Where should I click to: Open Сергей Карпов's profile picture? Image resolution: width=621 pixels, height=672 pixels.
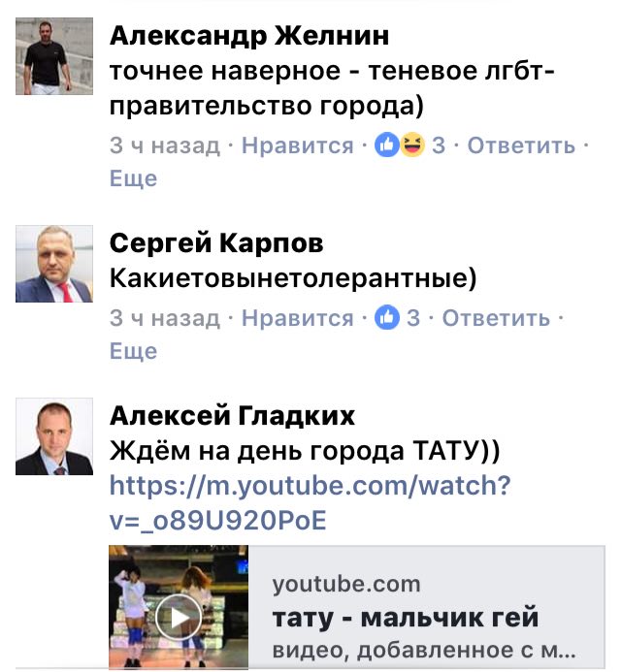(x=54, y=264)
